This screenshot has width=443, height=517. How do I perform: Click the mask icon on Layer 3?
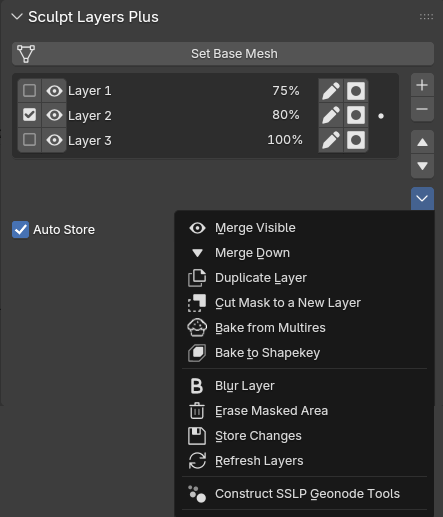point(356,140)
